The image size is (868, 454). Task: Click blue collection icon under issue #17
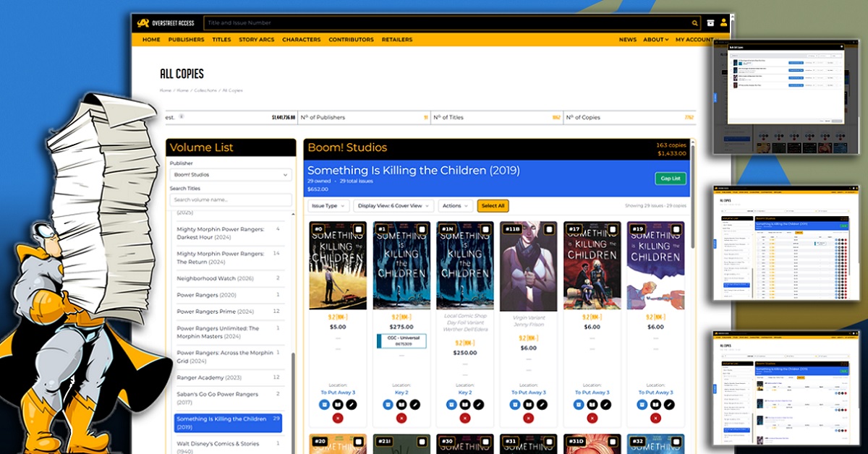tap(579, 403)
